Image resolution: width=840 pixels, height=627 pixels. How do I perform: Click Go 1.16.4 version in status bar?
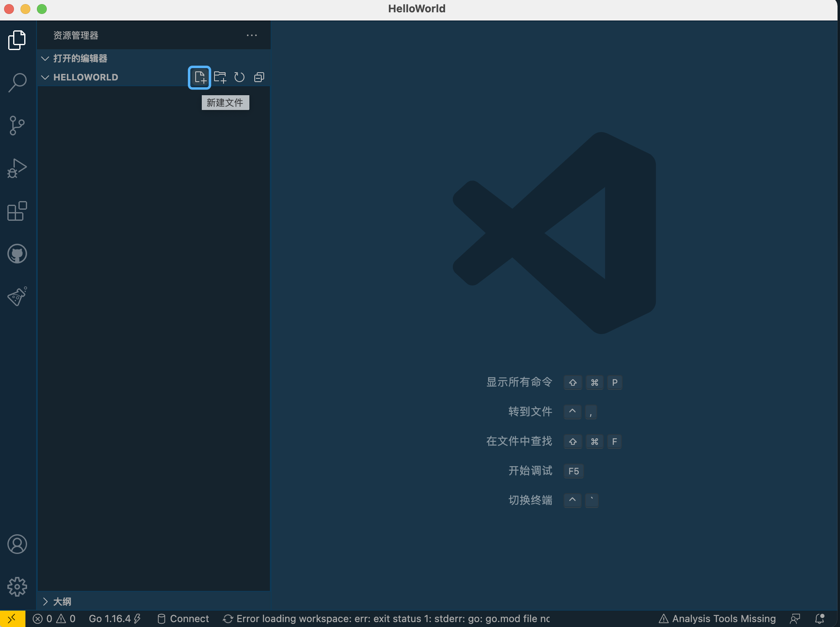115,618
